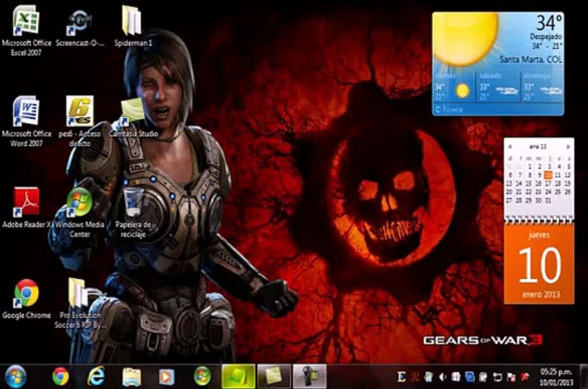Click the Show desktop strip at taskbar end
The height and width of the screenshot is (389, 588).
583,376
